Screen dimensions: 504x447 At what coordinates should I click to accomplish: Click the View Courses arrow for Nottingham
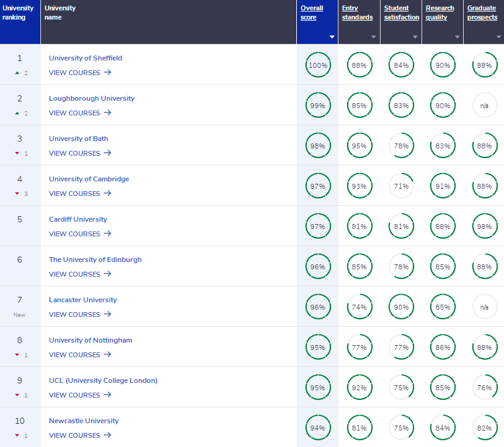(108, 354)
